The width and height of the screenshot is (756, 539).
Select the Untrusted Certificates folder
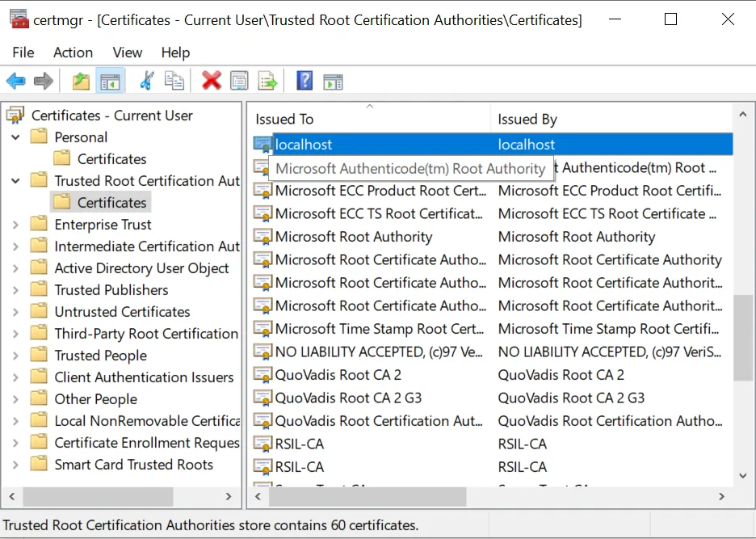coord(122,312)
